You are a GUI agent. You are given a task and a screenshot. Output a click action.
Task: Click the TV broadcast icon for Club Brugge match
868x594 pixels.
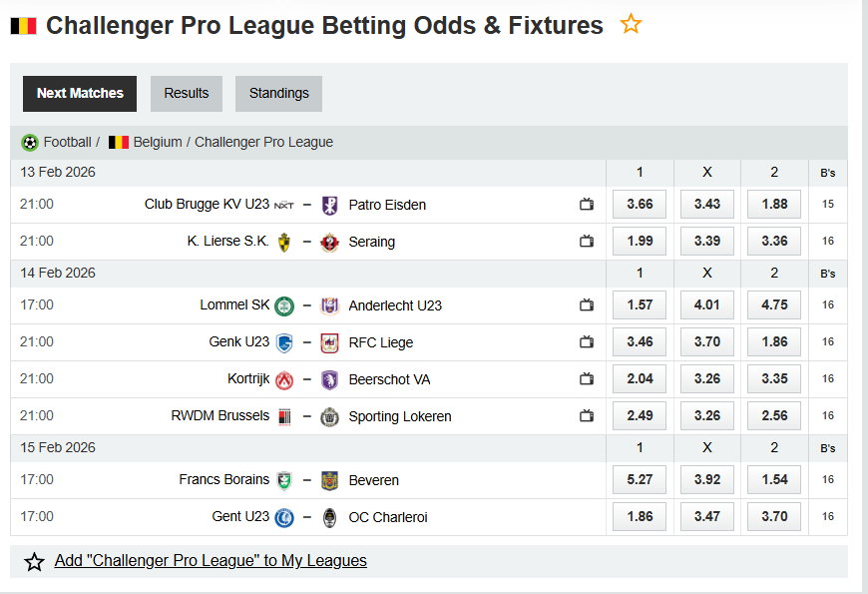coord(587,204)
